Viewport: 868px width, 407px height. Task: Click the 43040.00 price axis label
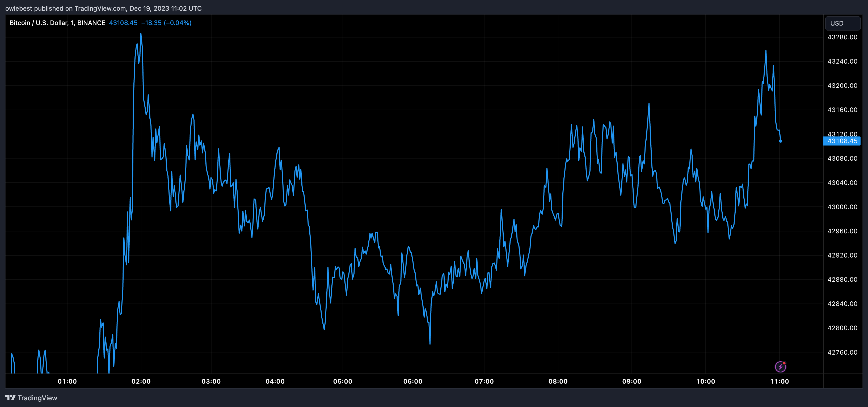[842, 183]
